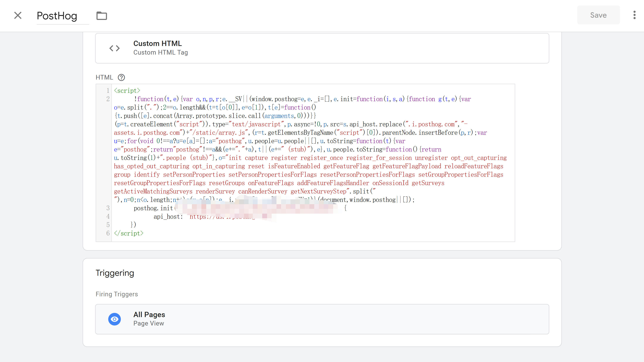Click the PostHog tag name field
Screen dimensions: 644x362
tap(57, 16)
